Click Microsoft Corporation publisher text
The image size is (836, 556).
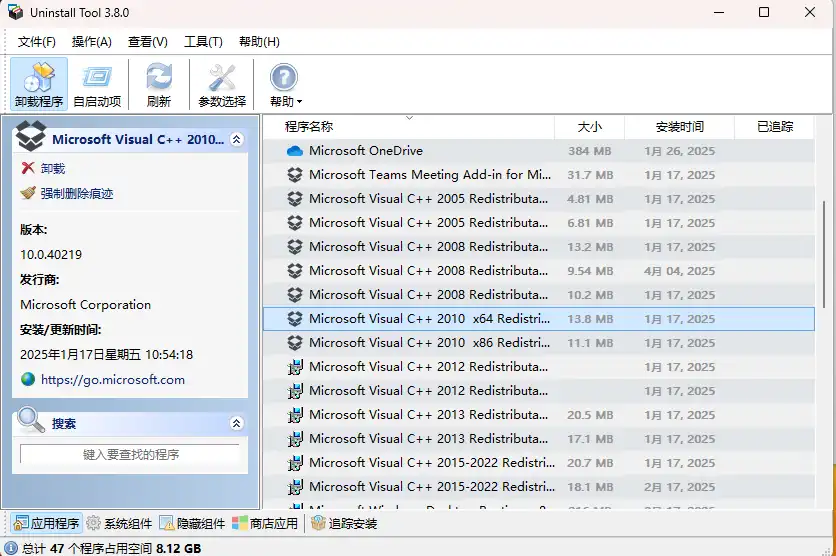point(85,304)
